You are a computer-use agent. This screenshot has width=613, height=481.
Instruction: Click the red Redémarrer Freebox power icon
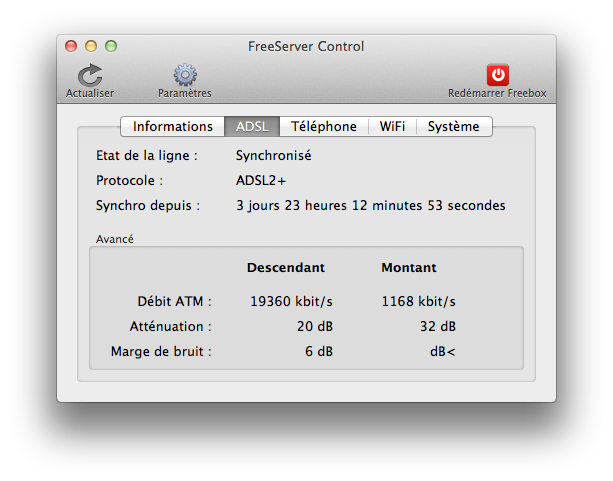tap(498, 75)
